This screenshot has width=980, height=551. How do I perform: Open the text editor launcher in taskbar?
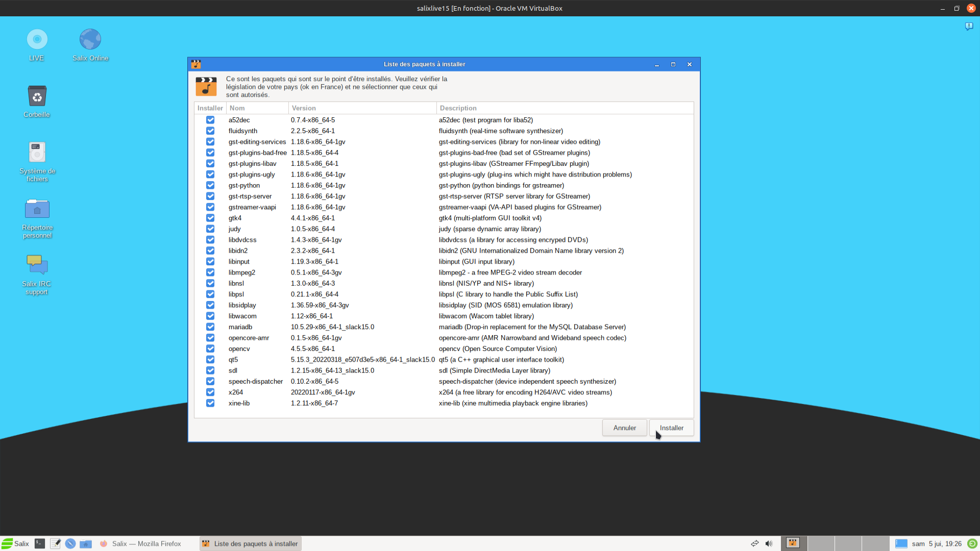[55, 544]
